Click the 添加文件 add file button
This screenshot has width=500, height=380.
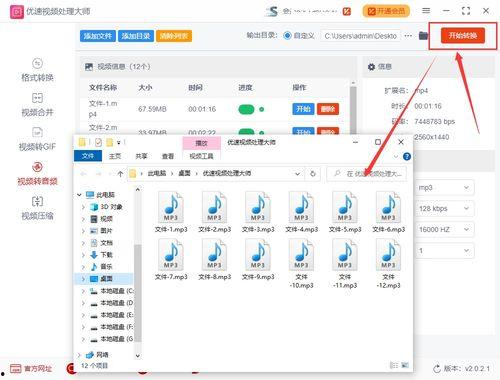coord(98,36)
